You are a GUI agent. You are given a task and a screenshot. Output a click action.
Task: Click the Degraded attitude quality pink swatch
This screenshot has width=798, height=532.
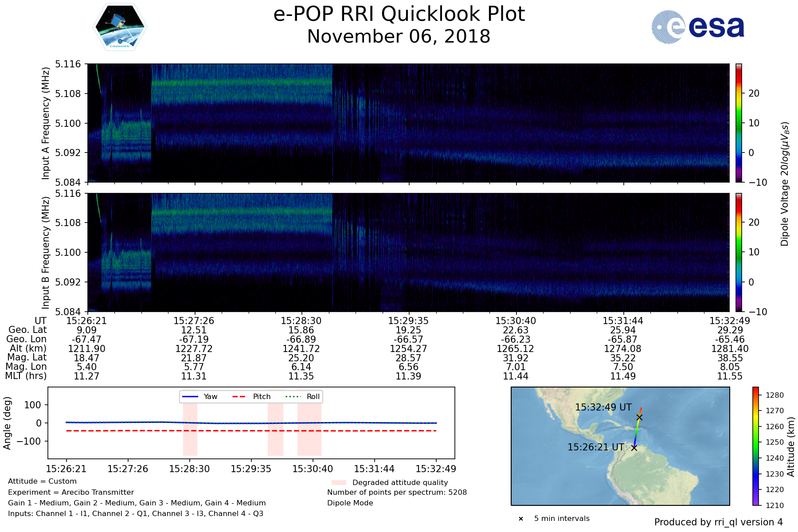click(x=339, y=482)
